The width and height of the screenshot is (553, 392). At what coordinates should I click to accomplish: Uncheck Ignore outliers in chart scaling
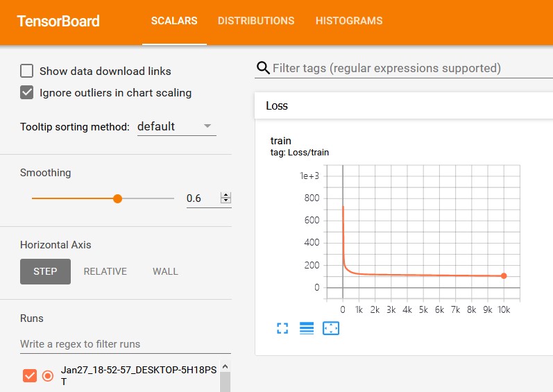pos(27,92)
